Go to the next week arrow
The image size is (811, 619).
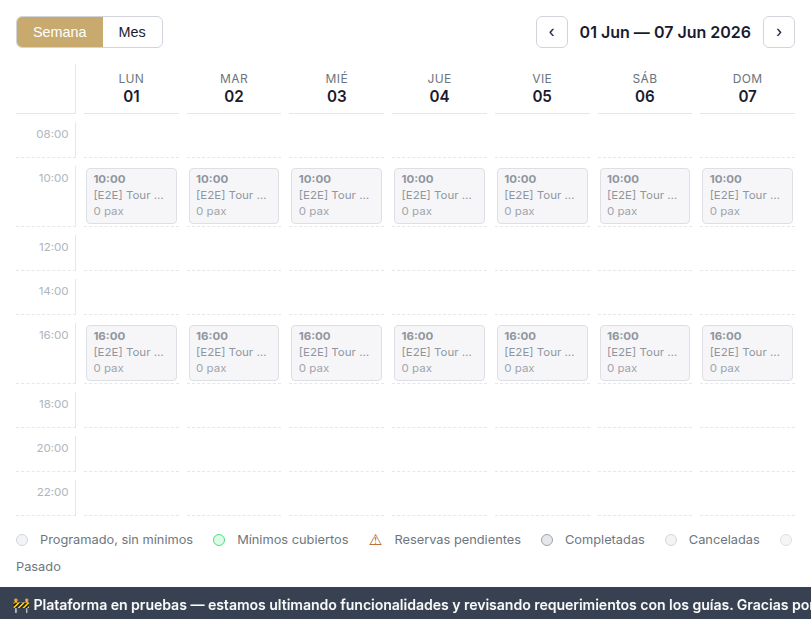point(779,32)
